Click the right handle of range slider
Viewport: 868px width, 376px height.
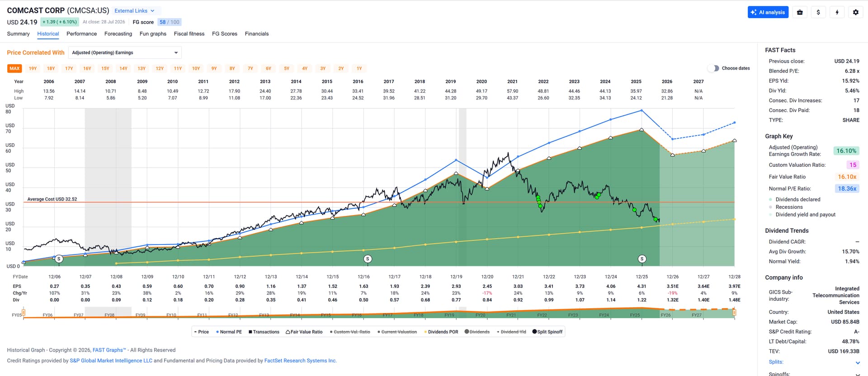coord(735,312)
